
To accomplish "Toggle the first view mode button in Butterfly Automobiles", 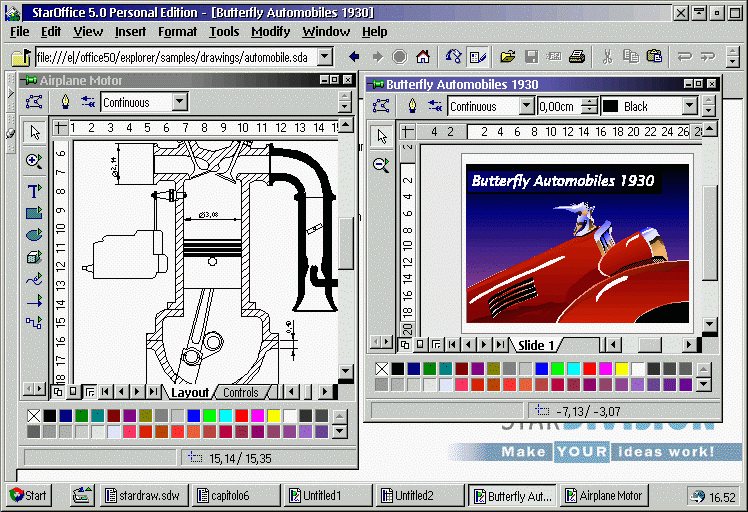I will [x=405, y=345].
